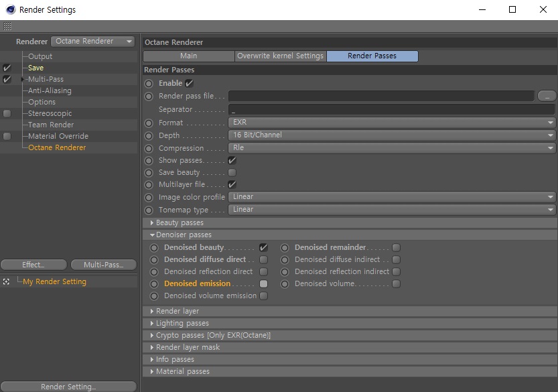
Task: Expand the Render layer mask section
Action: click(x=350, y=348)
